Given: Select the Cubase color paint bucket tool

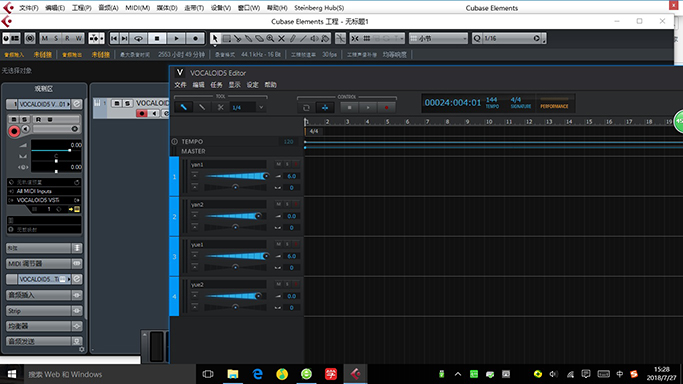Looking at the screenshot, I should [325, 39].
